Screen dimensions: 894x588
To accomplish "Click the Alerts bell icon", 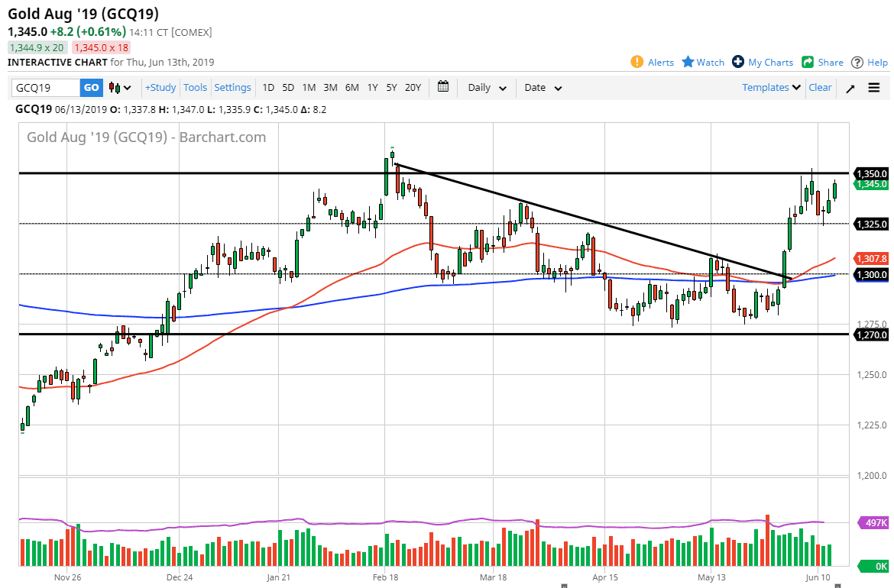I will pyautogui.click(x=636, y=62).
